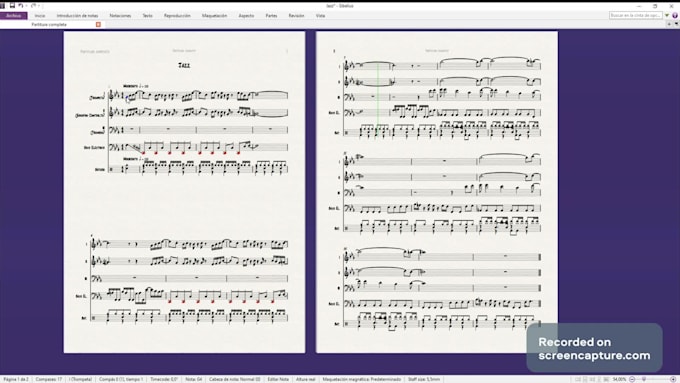
Task: Open the Introducción de notas tab
Action: pos(77,16)
